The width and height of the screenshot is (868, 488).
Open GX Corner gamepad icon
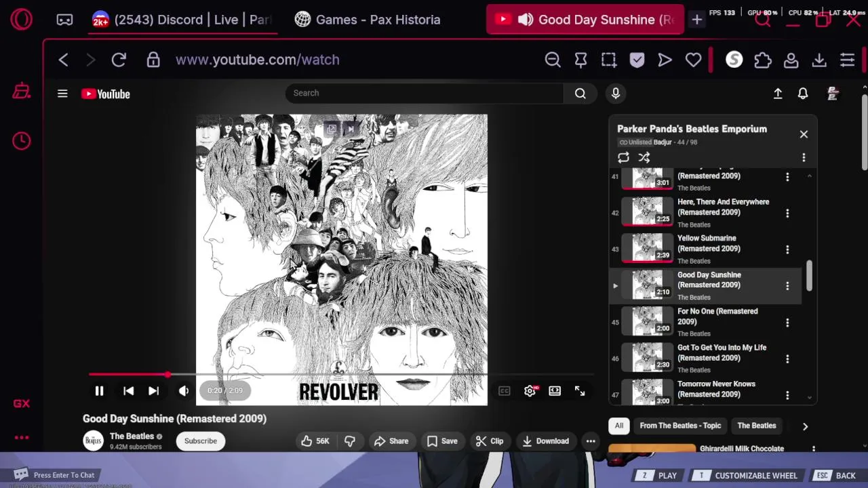[64, 20]
